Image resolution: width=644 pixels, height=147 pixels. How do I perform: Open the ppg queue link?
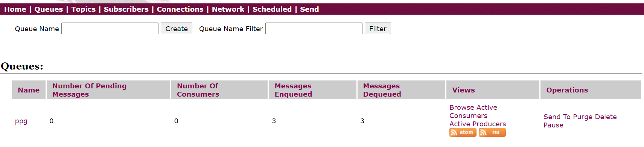(x=21, y=121)
